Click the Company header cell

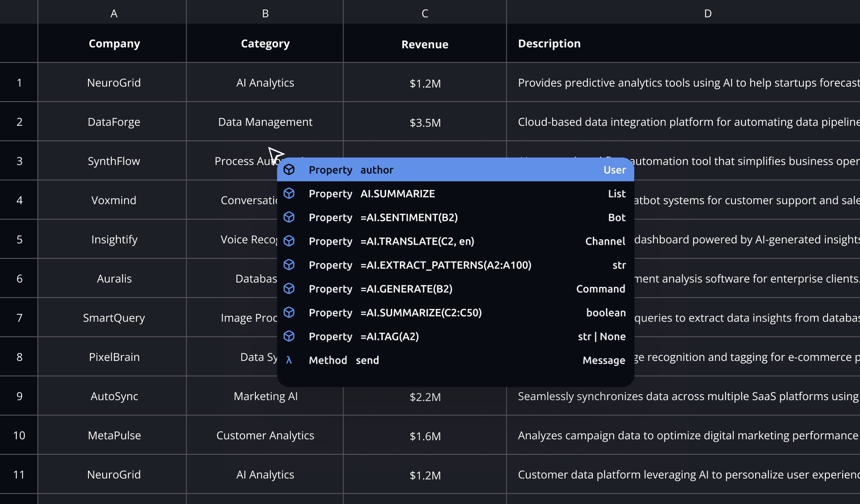(x=112, y=43)
